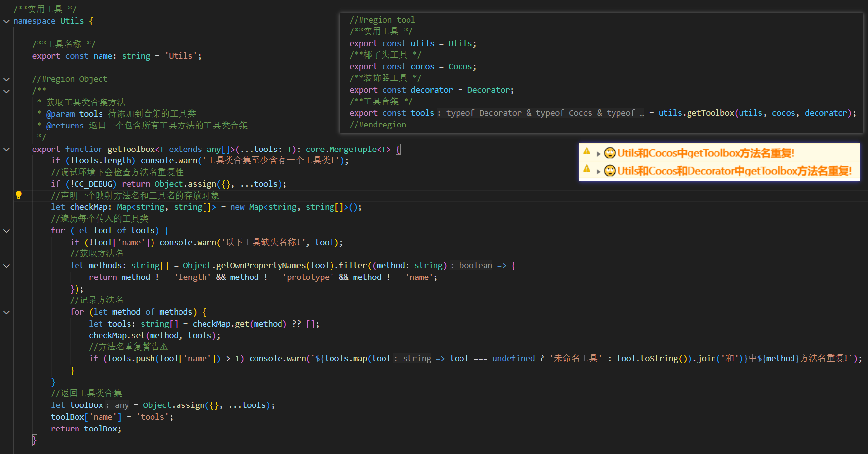The image size is (868, 454).
Task: Click 'getToolbox' in 'utils.getToolbox' call
Action: [x=711, y=113]
